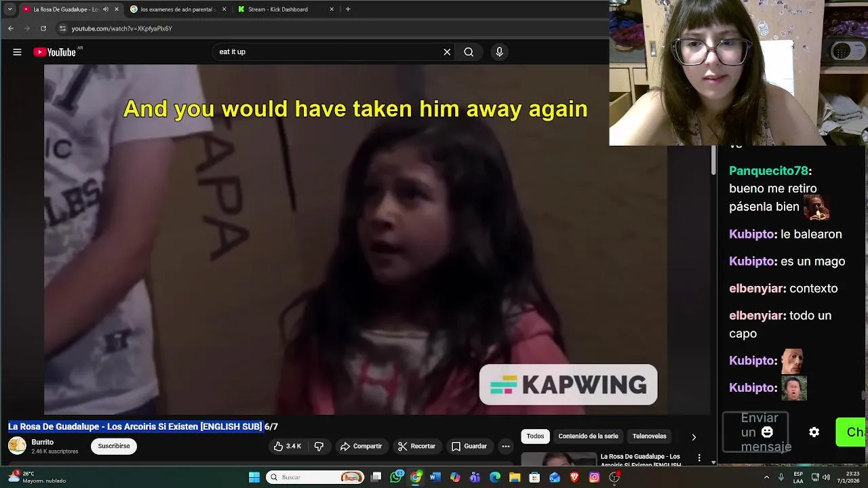Open recommended La Rosa De Guadalupe thumbnail
The width and height of the screenshot is (868, 488).
click(x=559, y=459)
